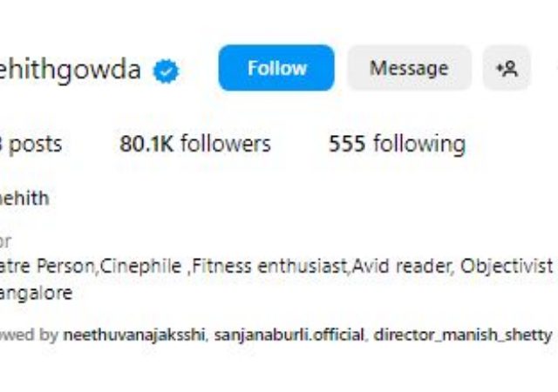Open the 80.1K followers list

[x=195, y=144]
